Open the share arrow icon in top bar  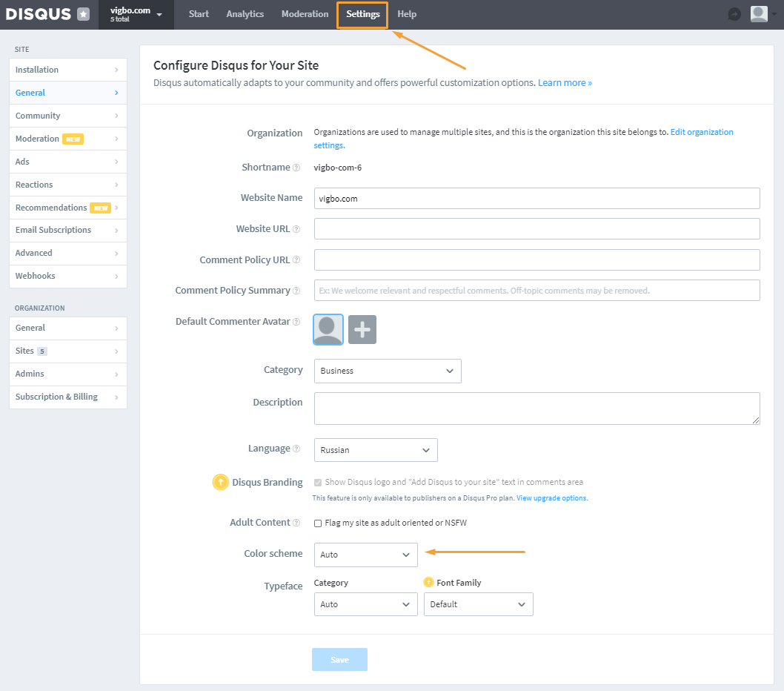click(734, 14)
